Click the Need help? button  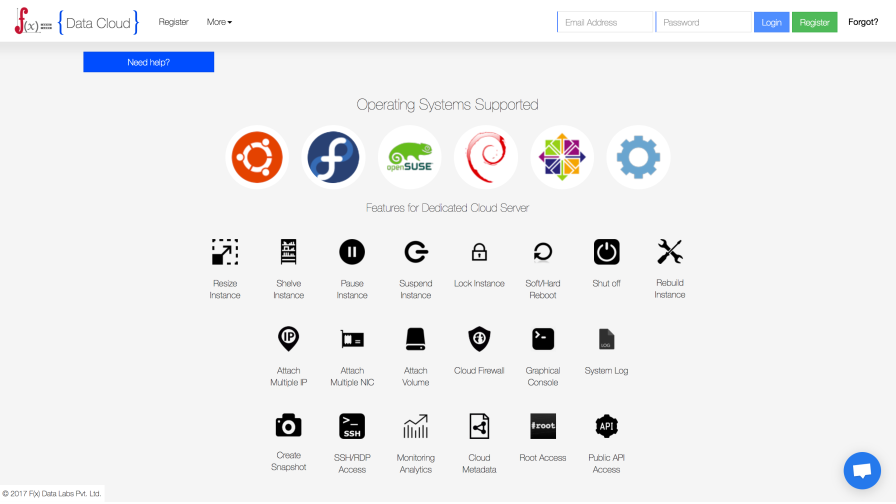pos(149,62)
